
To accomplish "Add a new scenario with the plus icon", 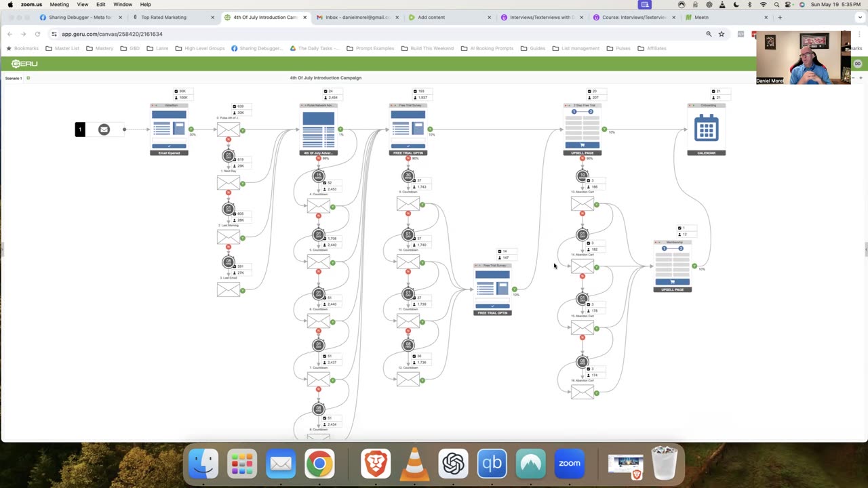I will tap(28, 78).
